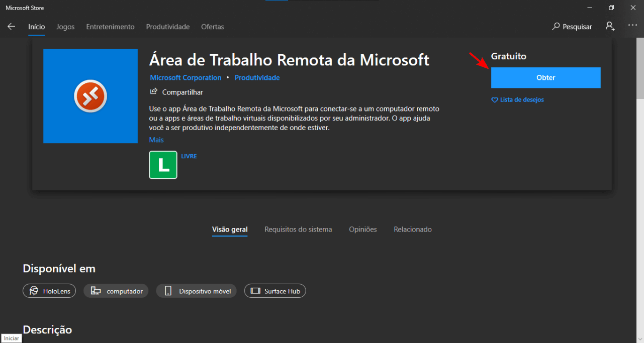644x343 pixels.
Task: Open the Microsoft Corporation publisher link
Action: point(186,78)
